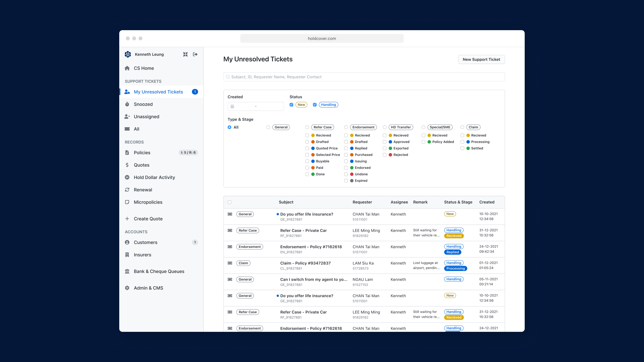Select the Claim type radio filter

point(462,127)
